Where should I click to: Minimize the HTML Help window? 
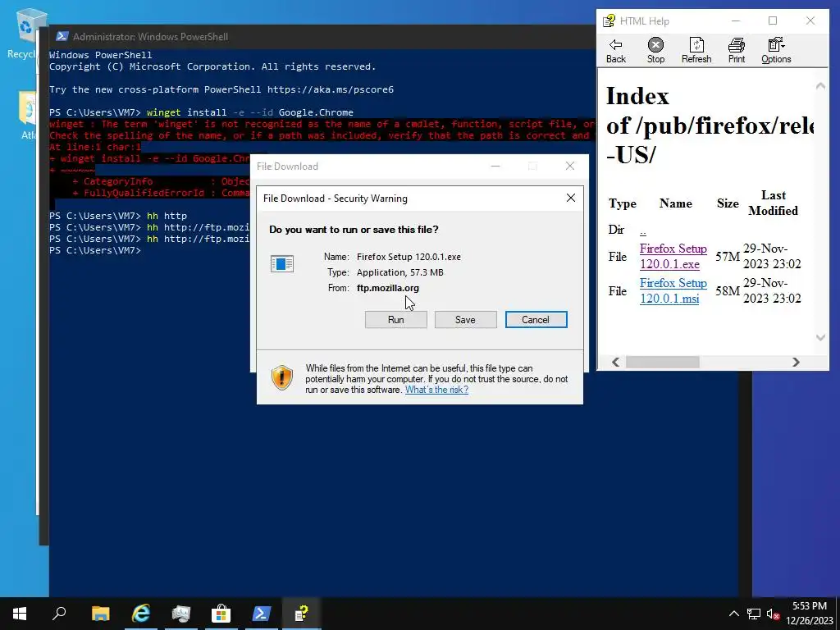click(x=736, y=21)
